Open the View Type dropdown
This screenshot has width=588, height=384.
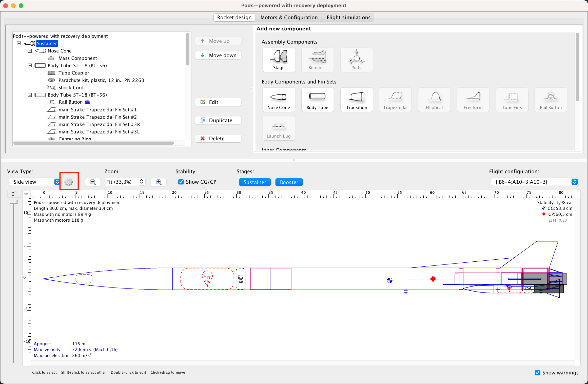click(x=35, y=182)
